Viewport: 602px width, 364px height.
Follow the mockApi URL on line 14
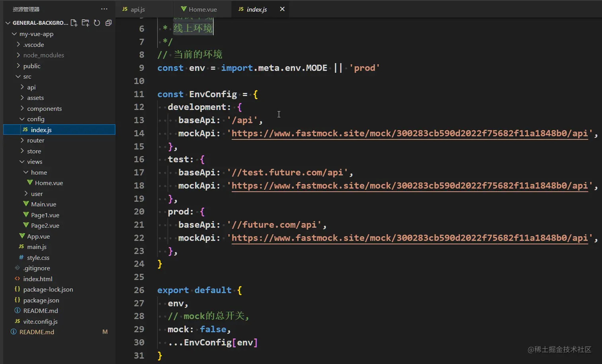point(410,133)
